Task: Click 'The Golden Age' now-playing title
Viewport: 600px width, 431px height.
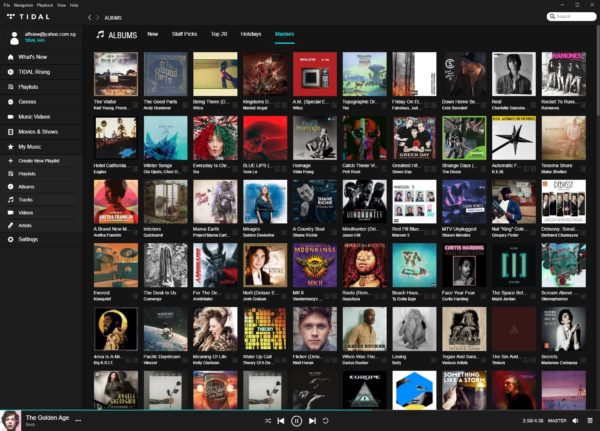Action: pos(47,418)
